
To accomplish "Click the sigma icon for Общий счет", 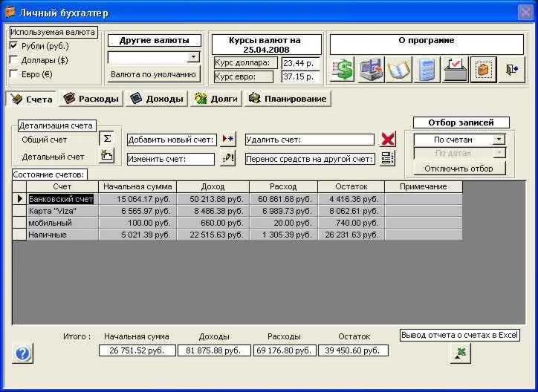I will (x=107, y=139).
